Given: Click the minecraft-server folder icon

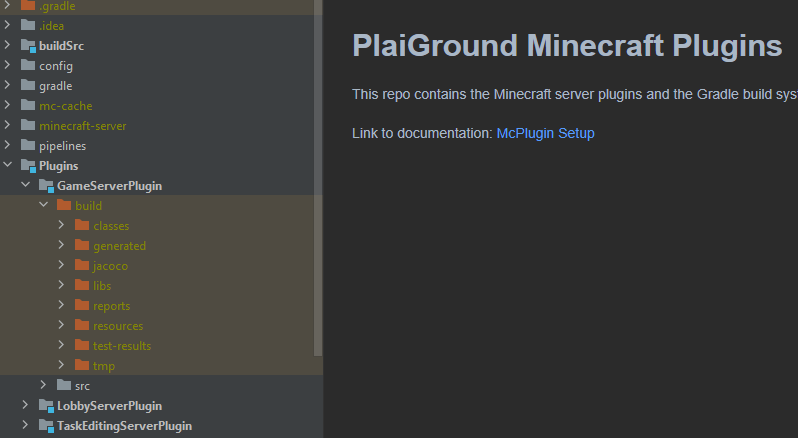Looking at the screenshot, I should pos(28,125).
